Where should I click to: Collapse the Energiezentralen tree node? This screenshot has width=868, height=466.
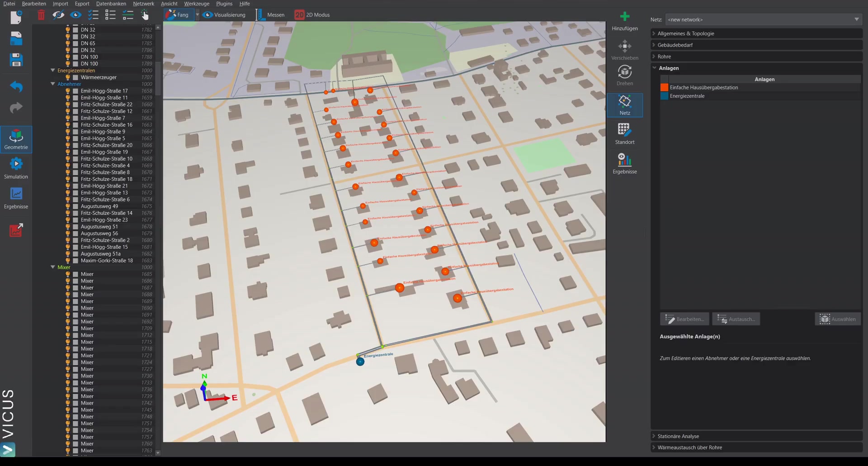pos(53,71)
